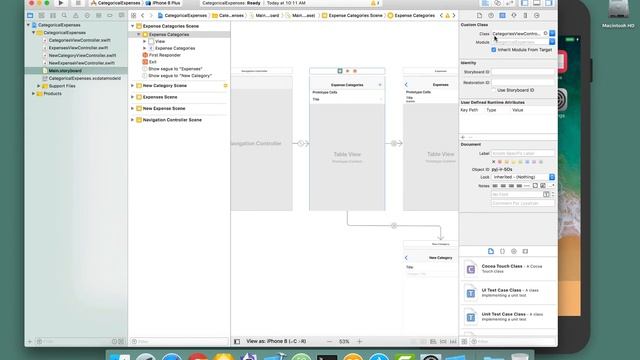Select the UI Test Case Class template

[x=508, y=293]
